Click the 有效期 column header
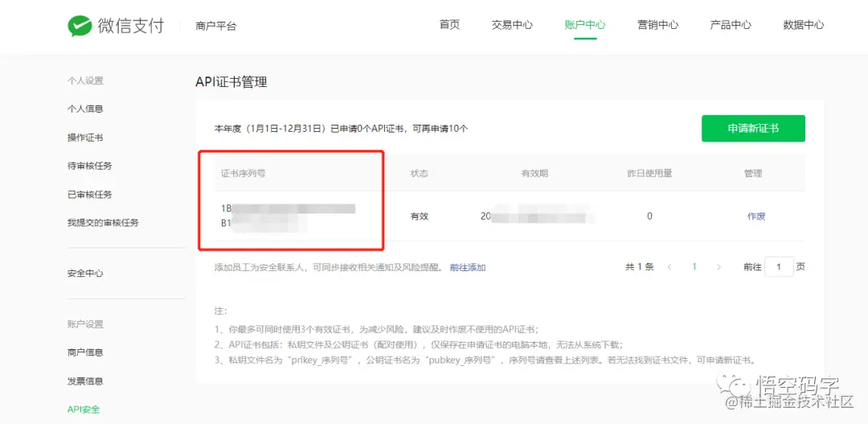The height and width of the screenshot is (424, 868). [x=534, y=174]
